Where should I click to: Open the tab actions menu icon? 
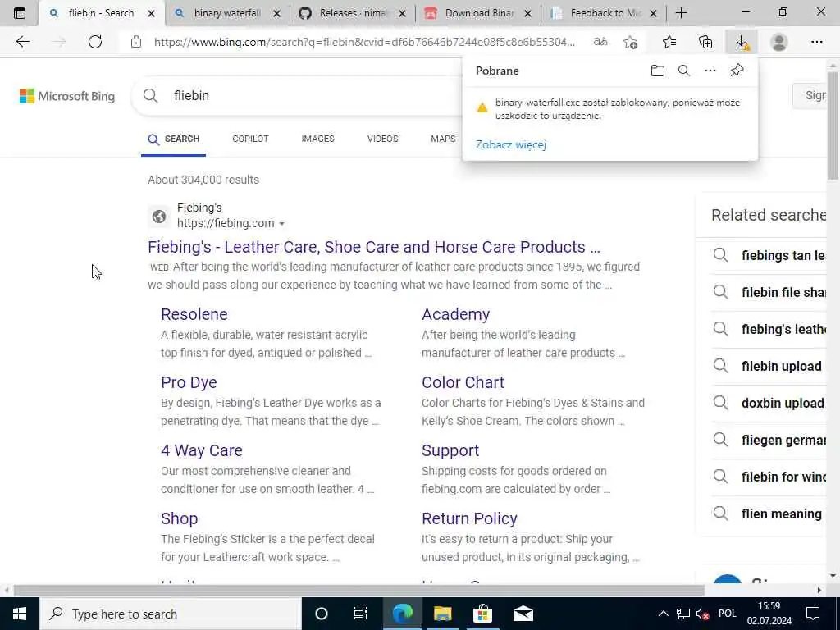(20, 13)
